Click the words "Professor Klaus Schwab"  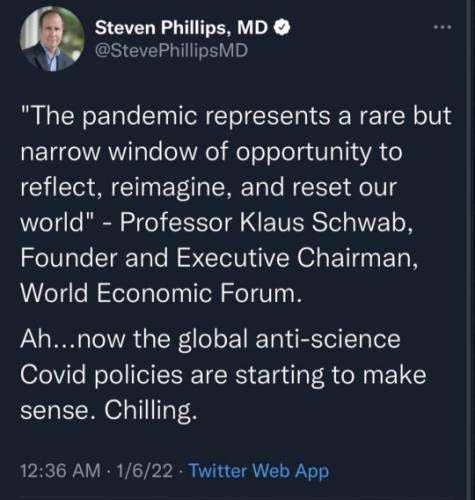click(x=264, y=222)
